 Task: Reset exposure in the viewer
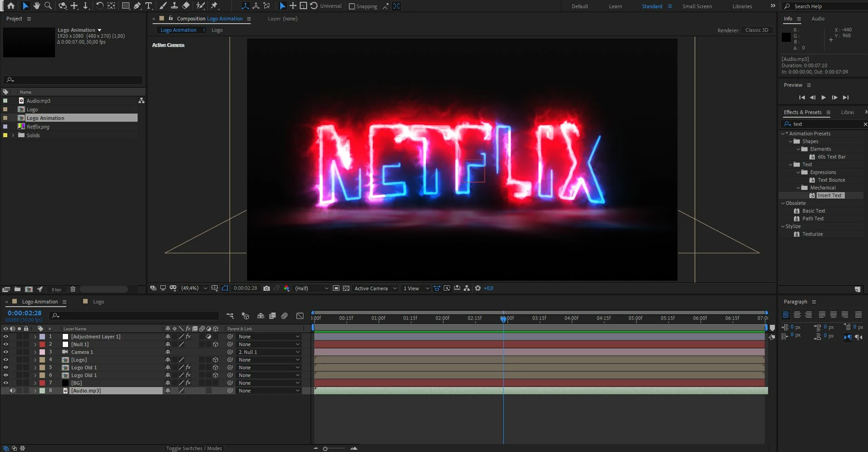click(x=478, y=288)
